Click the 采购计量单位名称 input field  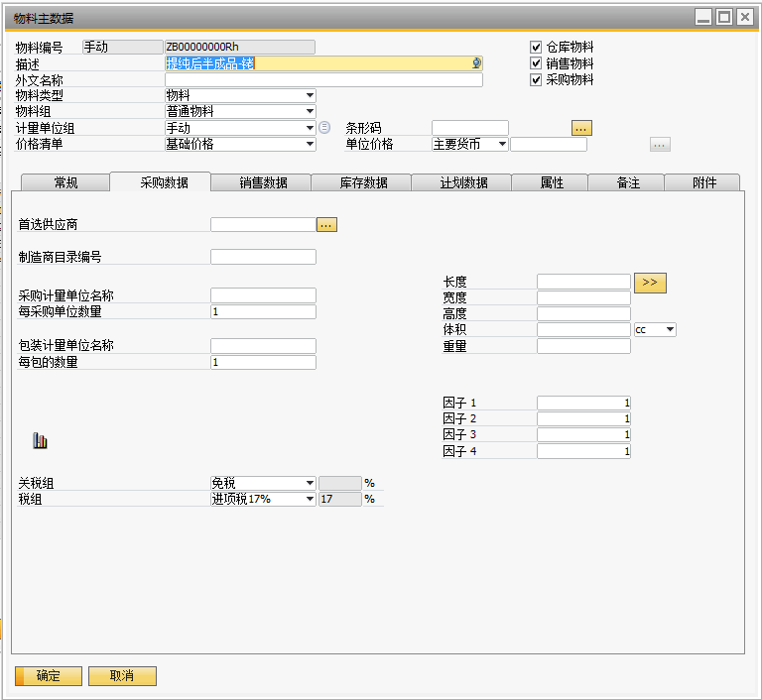[263, 295]
